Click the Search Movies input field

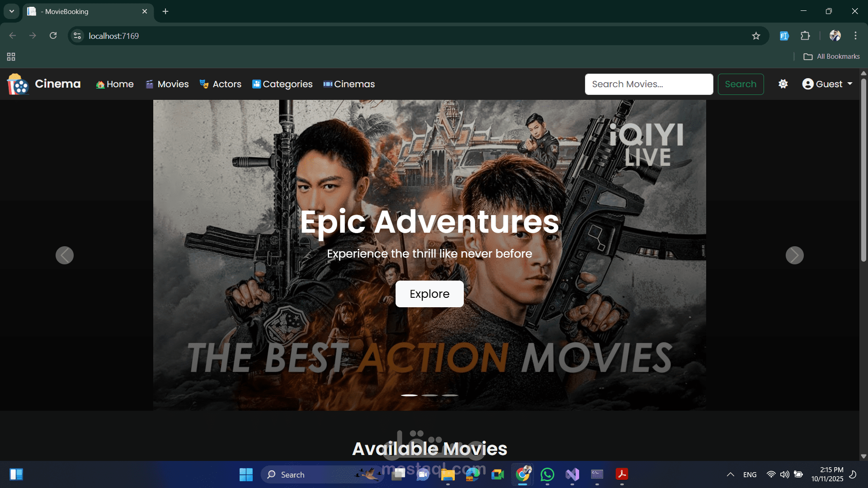point(649,84)
